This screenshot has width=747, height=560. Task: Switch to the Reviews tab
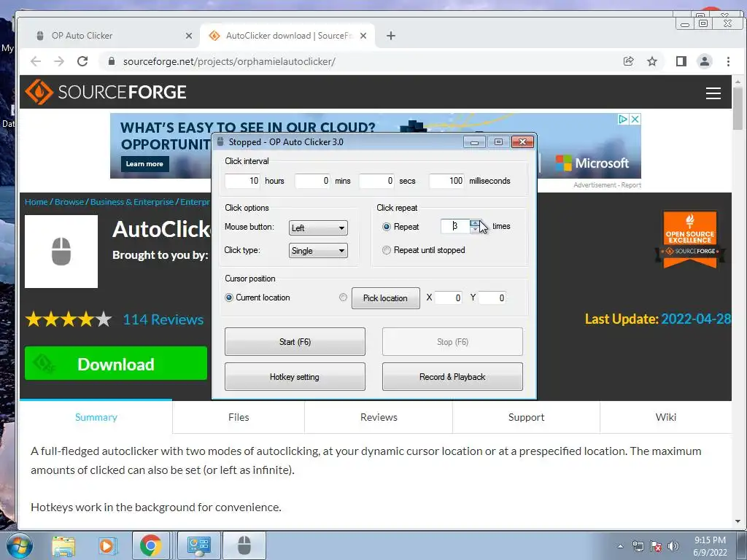click(379, 417)
